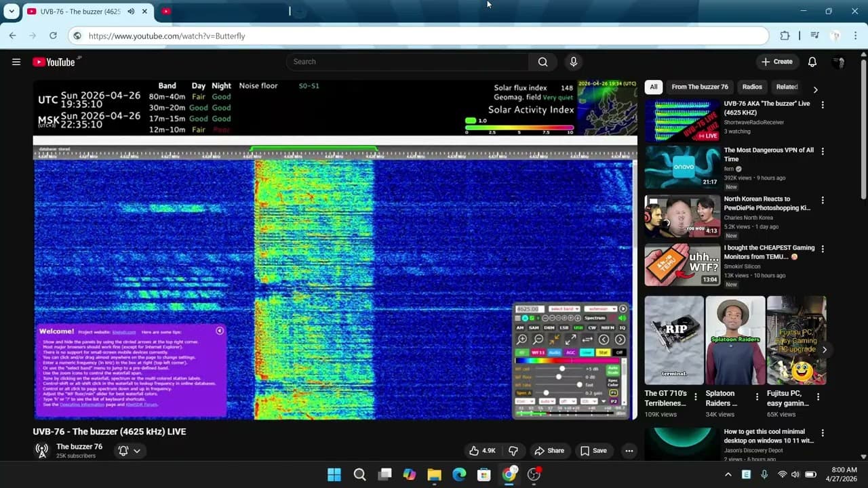868x488 pixels.
Task: Open The buzzer 76 channel name link
Action: coord(79,447)
